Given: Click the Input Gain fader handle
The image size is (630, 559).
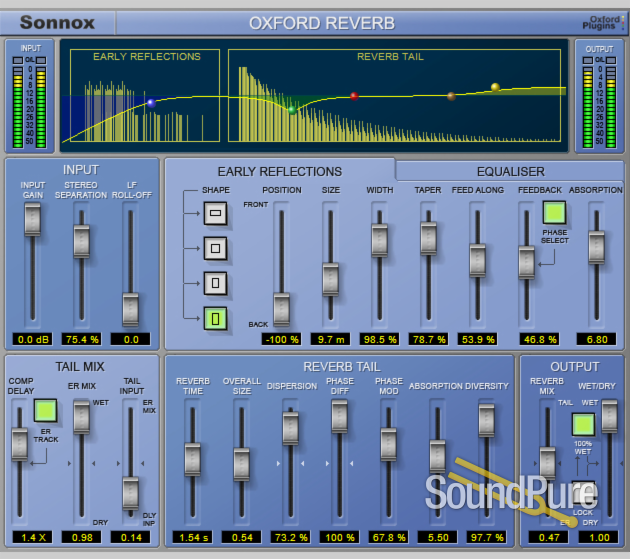Looking at the screenshot, I should pos(33,219).
